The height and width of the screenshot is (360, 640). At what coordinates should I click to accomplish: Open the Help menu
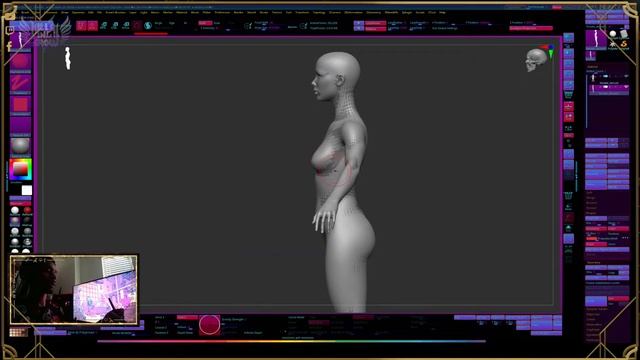442,13
